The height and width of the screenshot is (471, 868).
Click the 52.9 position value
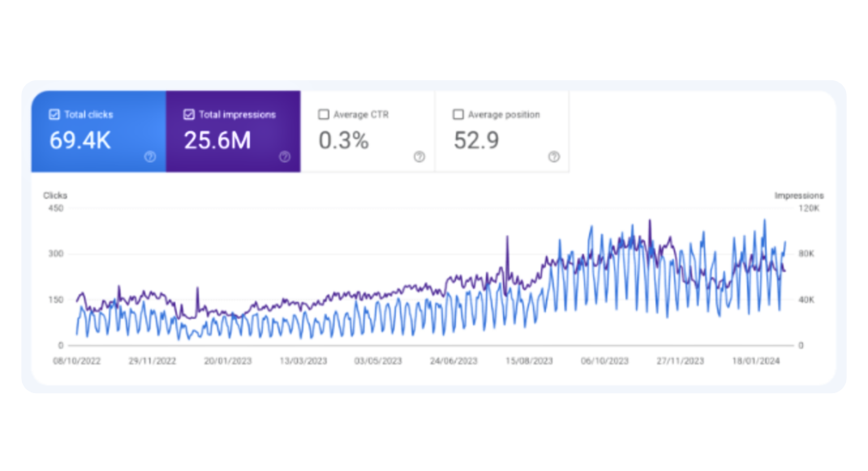click(475, 141)
